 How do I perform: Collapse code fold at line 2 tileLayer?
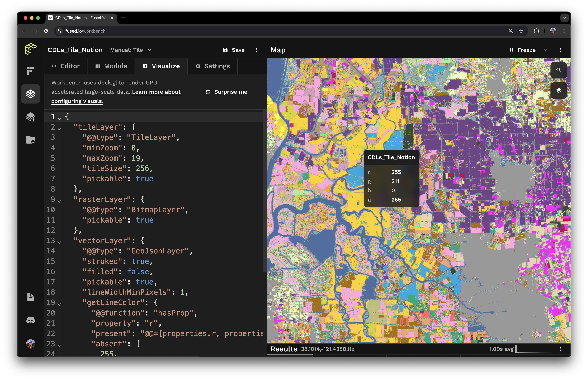click(59, 129)
